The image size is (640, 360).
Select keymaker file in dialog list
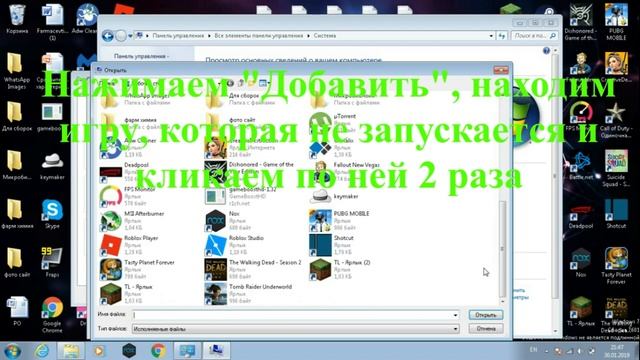[334, 196]
